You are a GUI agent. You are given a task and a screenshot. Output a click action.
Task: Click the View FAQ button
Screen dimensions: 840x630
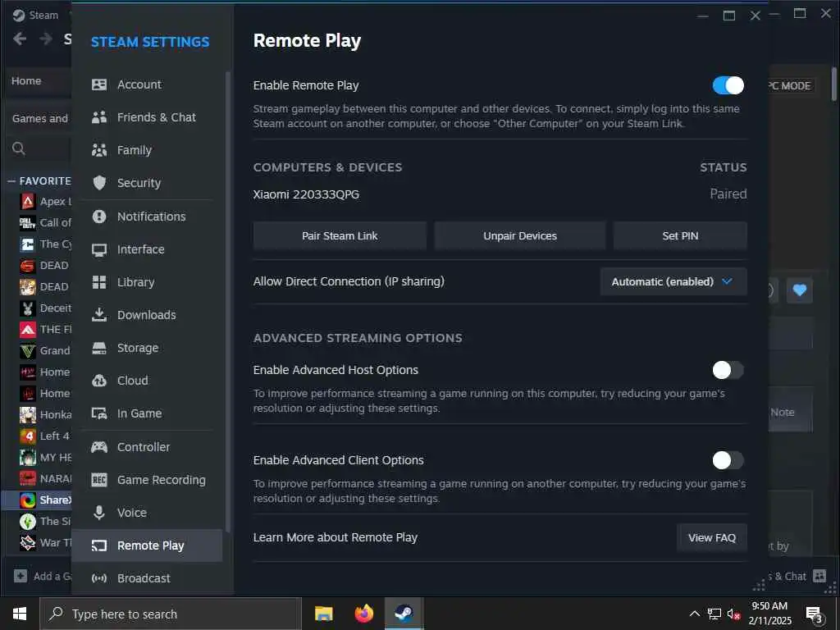(x=712, y=538)
